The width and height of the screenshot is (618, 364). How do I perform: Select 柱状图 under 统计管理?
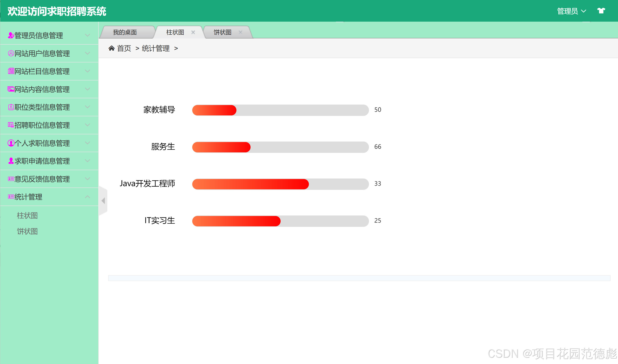tap(27, 215)
